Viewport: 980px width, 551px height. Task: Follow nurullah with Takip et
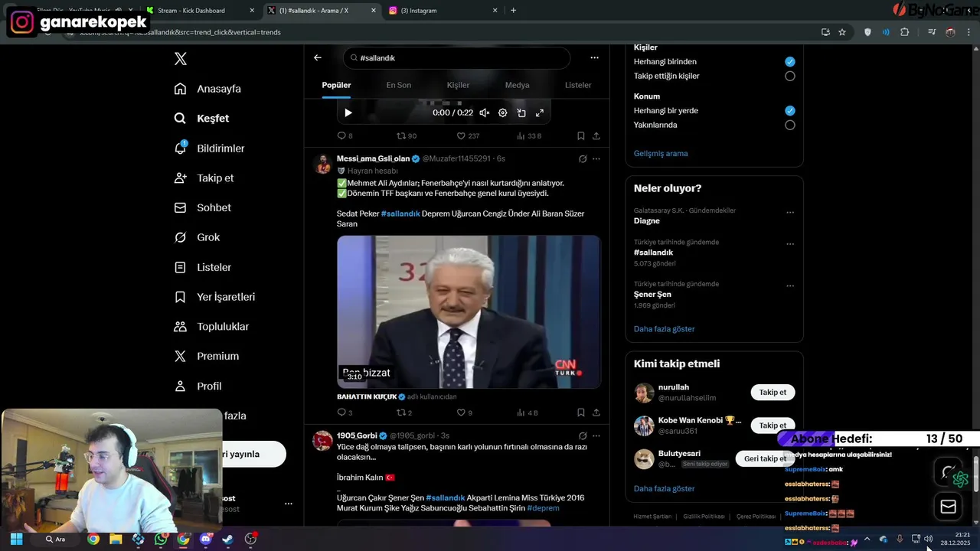coord(773,392)
